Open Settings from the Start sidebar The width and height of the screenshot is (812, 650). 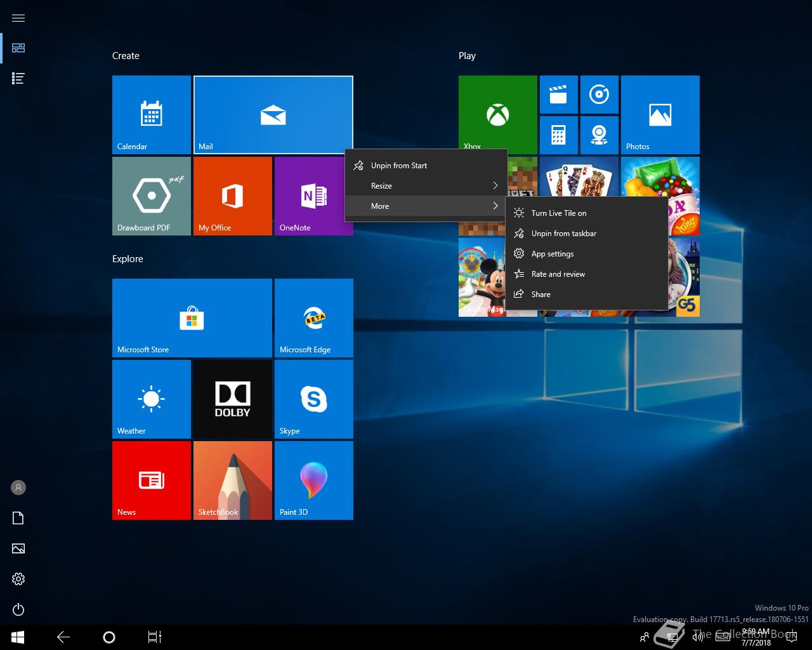pyautogui.click(x=18, y=579)
